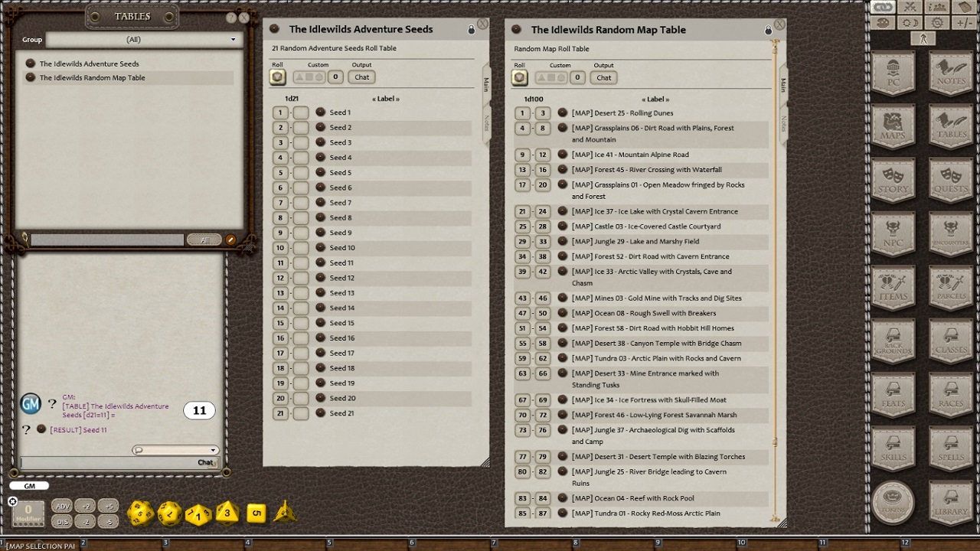Switch to the Notes tab on Adventure Seeds window
Viewport: 980px width, 551px height.
click(x=485, y=122)
